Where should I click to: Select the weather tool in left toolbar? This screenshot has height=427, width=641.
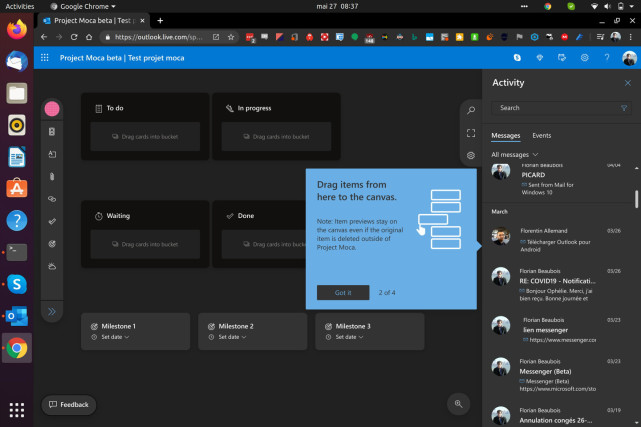click(52, 266)
